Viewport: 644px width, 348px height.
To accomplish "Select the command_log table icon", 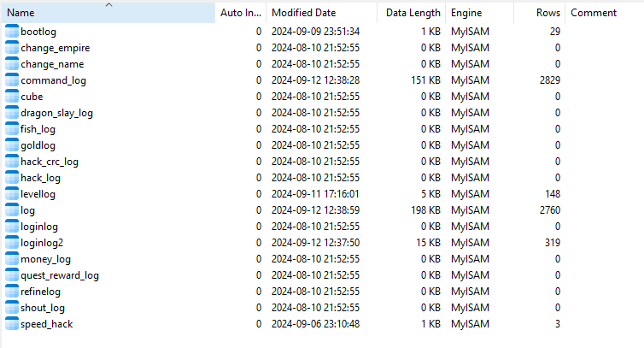I will 11,80.
